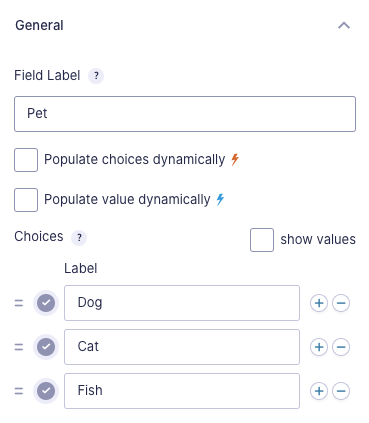Viewport: 369px width, 423px height.
Task: Remove the Dog choice
Action: click(x=341, y=303)
